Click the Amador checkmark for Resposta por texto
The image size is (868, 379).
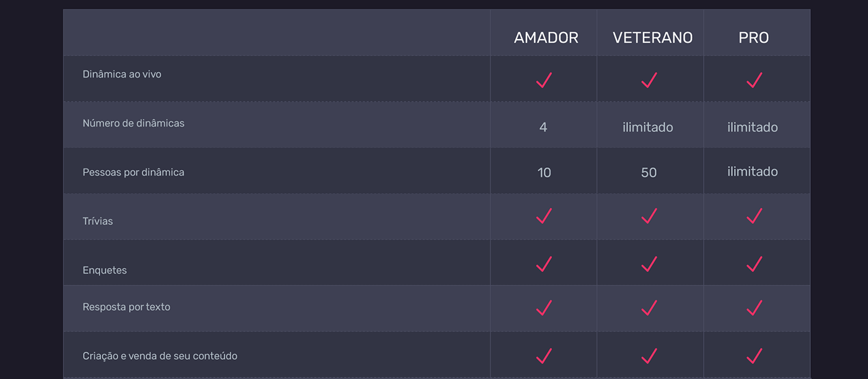pyautogui.click(x=544, y=307)
